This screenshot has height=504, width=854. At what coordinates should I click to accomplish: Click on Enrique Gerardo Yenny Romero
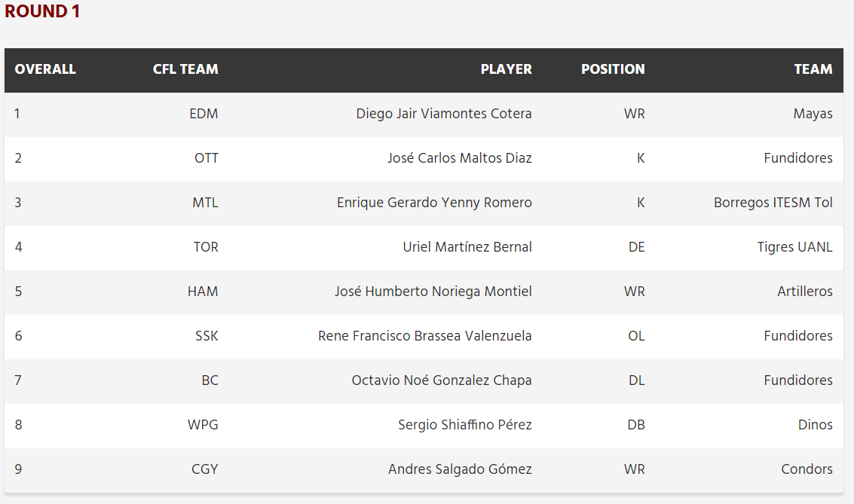tap(435, 203)
